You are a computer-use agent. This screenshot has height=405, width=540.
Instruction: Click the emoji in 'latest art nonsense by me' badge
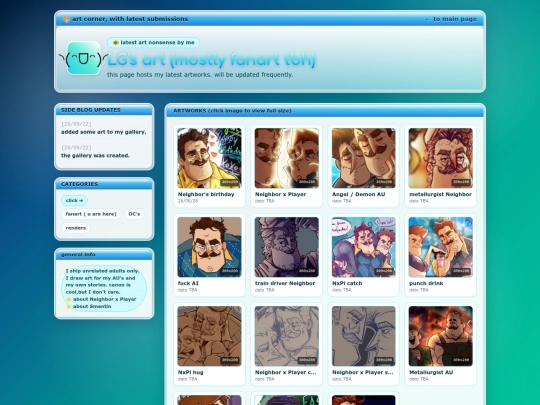116,43
